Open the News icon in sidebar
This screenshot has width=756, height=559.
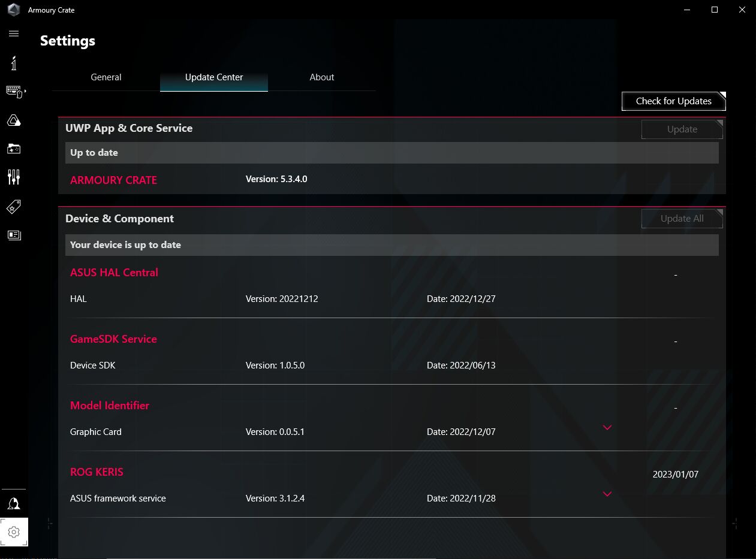click(x=14, y=235)
